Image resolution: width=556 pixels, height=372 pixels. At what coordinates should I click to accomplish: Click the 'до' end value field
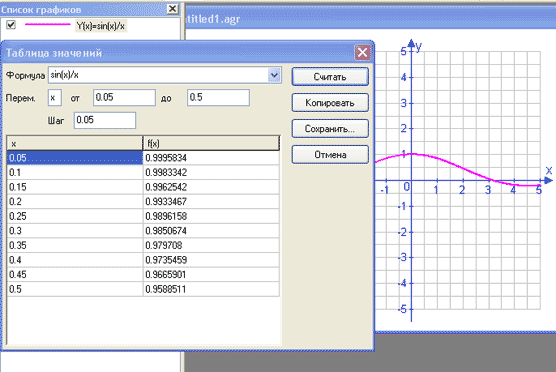[218, 98]
